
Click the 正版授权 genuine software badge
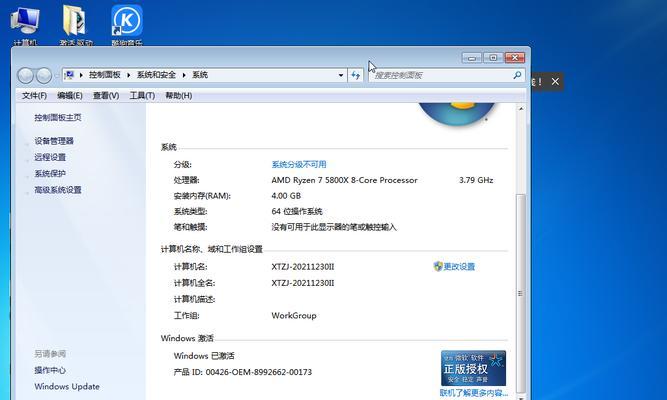pos(473,368)
